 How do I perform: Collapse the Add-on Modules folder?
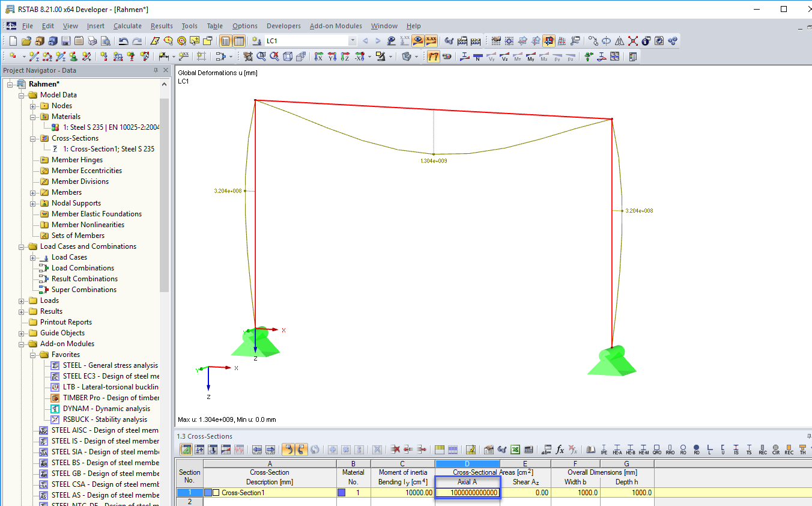pos(22,344)
